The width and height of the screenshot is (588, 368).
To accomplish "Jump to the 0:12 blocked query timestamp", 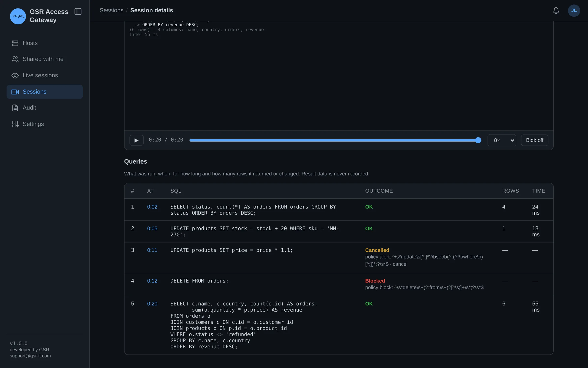I will (x=152, y=281).
